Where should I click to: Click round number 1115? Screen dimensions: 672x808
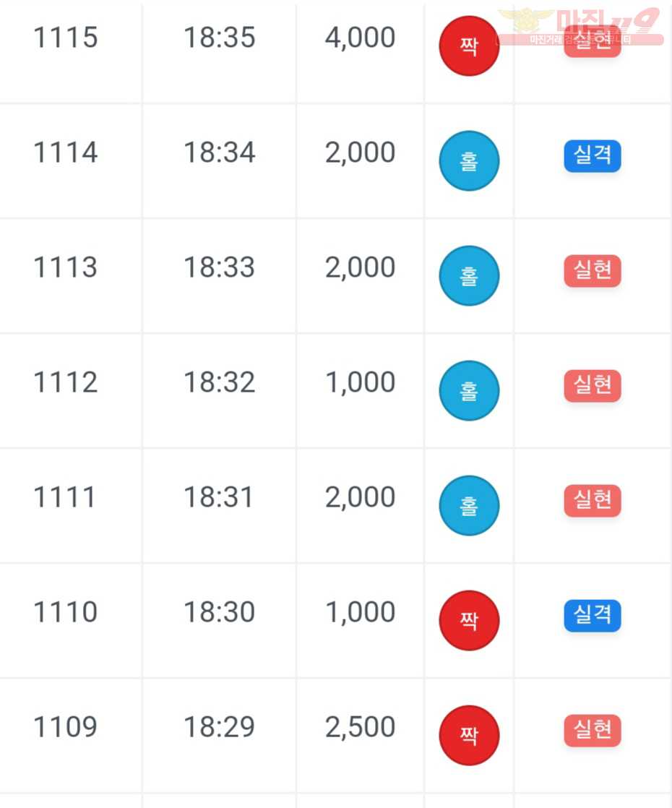tap(66, 38)
